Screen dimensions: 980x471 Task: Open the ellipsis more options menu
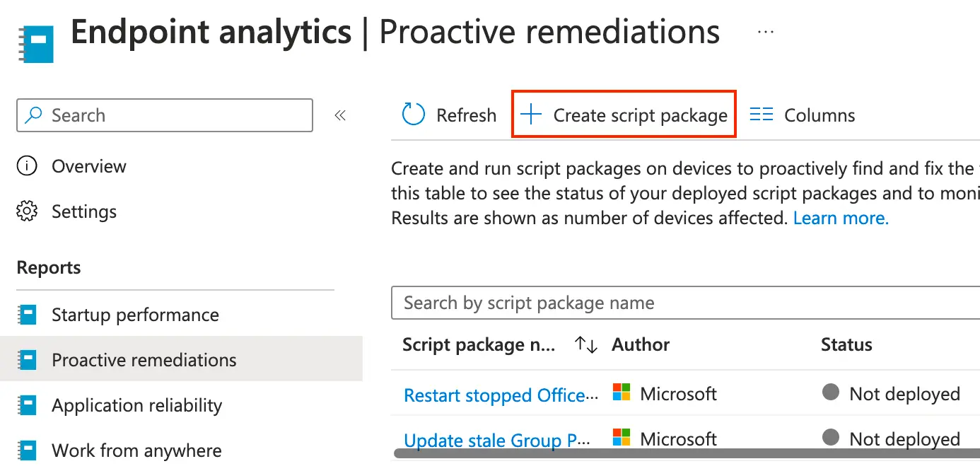(x=766, y=33)
